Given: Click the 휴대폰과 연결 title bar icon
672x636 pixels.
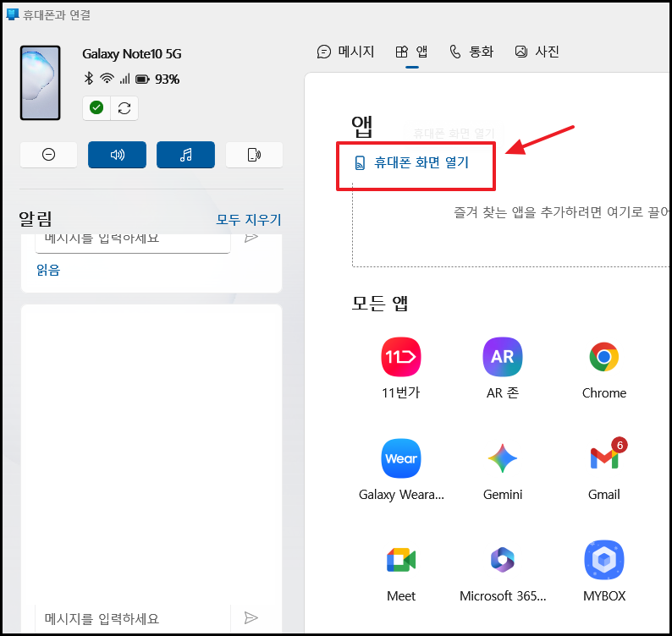Looking at the screenshot, I should (x=13, y=14).
